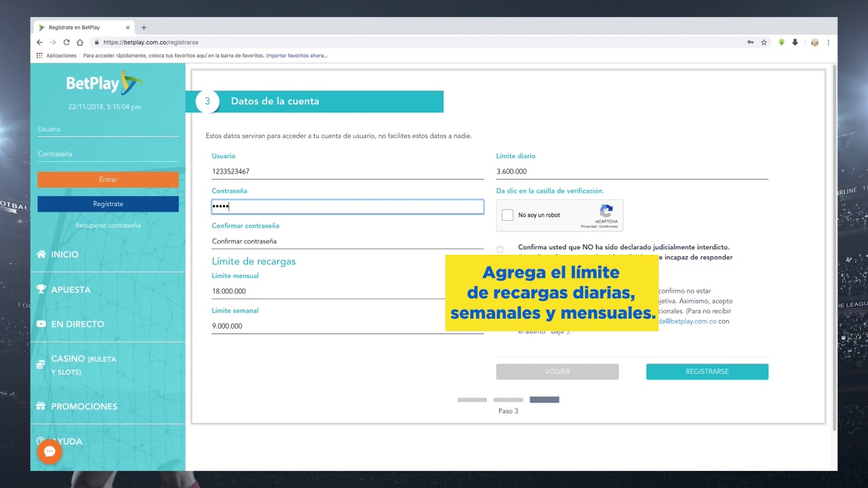Click the orange Entrar button
This screenshot has height=488, width=868.
click(x=108, y=180)
